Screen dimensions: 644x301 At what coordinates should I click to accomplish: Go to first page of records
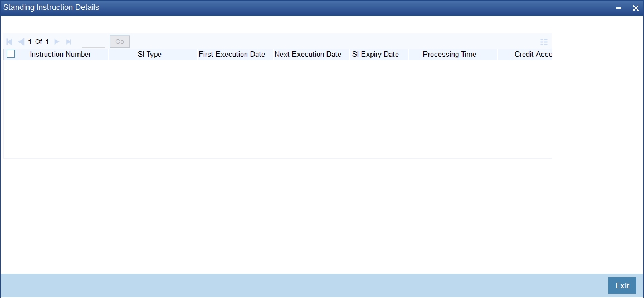(9, 41)
